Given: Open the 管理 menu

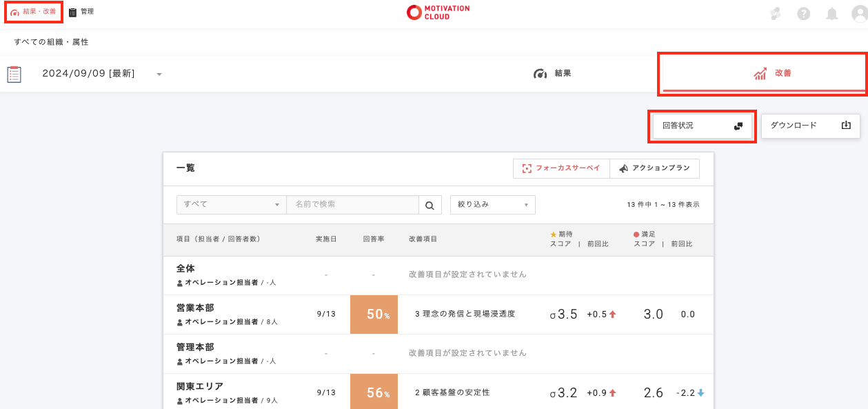Looking at the screenshot, I should pos(81,12).
